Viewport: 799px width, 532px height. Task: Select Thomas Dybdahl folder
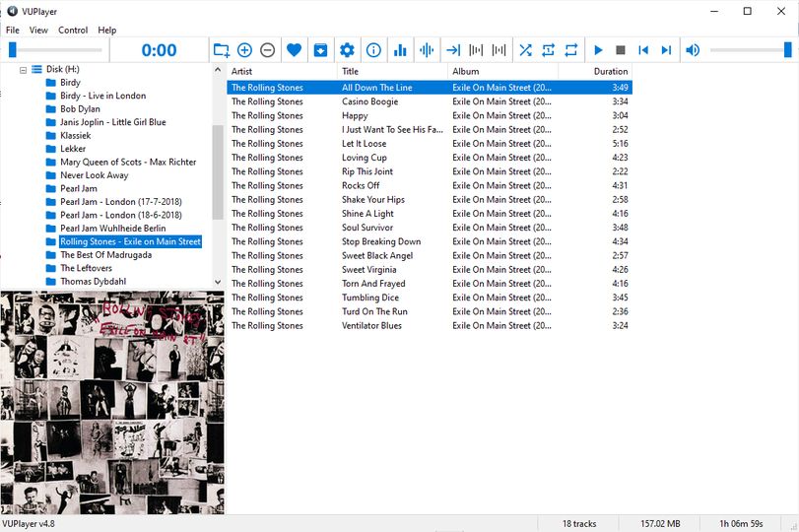pyautogui.click(x=94, y=282)
